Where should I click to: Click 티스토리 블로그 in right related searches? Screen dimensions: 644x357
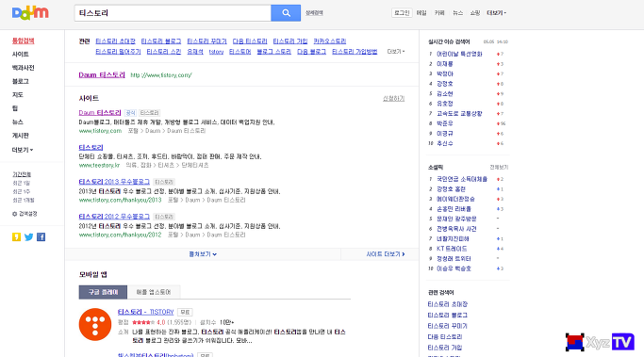[x=448, y=316]
